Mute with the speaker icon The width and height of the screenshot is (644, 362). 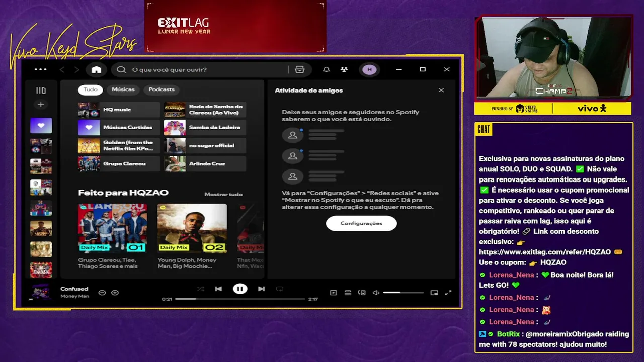click(376, 293)
